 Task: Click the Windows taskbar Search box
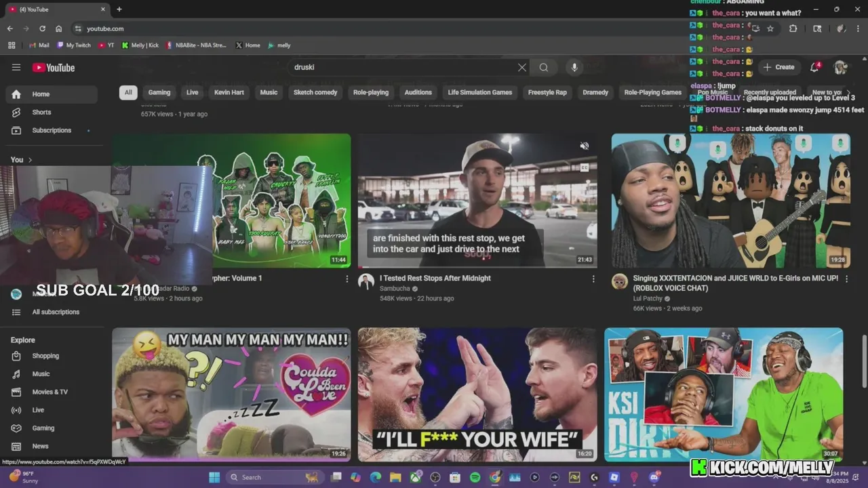275,477
